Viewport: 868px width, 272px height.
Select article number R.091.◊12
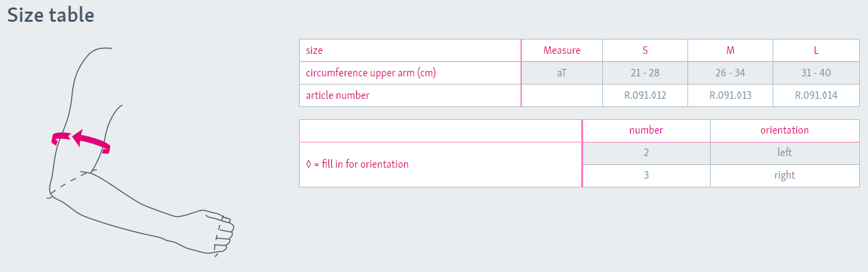point(645,95)
